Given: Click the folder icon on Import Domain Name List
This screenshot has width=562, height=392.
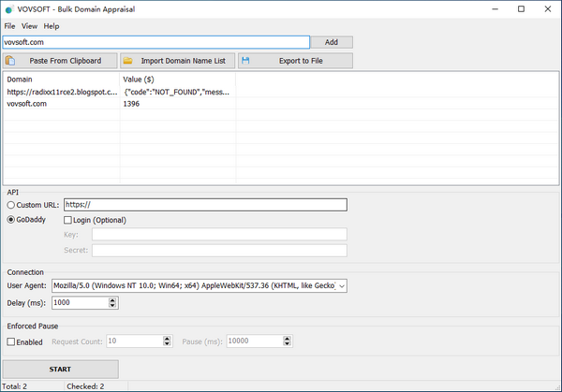Looking at the screenshot, I should (x=128, y=61).
